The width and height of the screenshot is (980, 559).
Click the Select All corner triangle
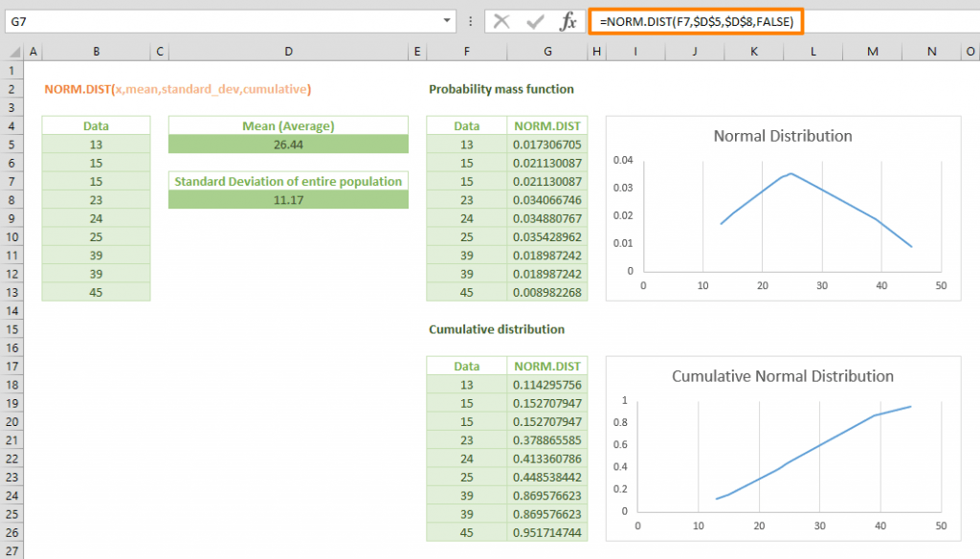13,52
